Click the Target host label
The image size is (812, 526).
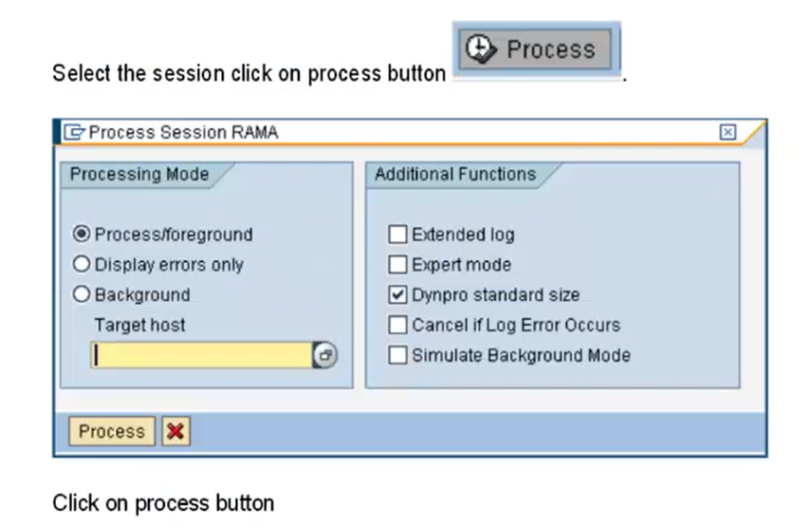pyautogui.click(x=139, y=325)
